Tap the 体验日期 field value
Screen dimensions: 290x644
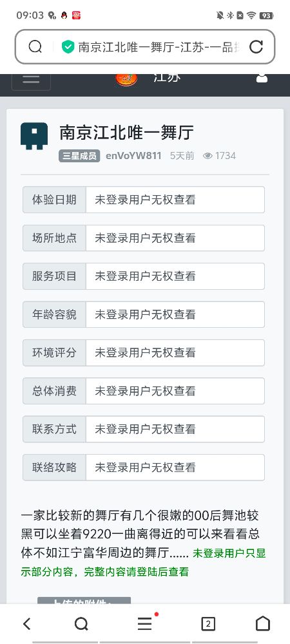point(175,200)
